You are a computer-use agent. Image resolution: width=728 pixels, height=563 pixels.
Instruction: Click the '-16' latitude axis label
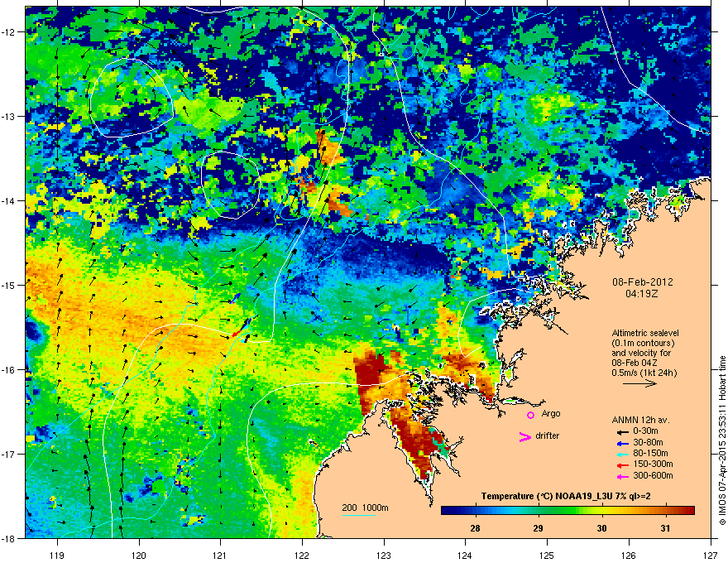tap(8, 370)
